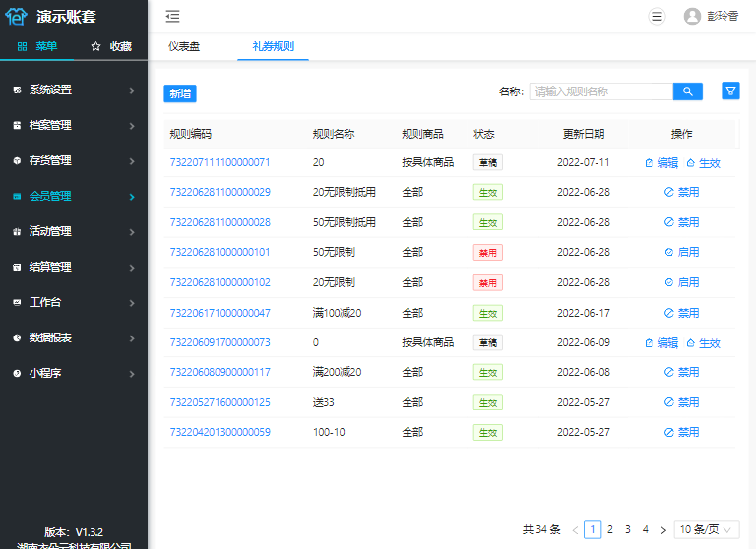Open rule code 732204201300000059
This screenshot has width=756, height=549.
(x=220, y=432)
